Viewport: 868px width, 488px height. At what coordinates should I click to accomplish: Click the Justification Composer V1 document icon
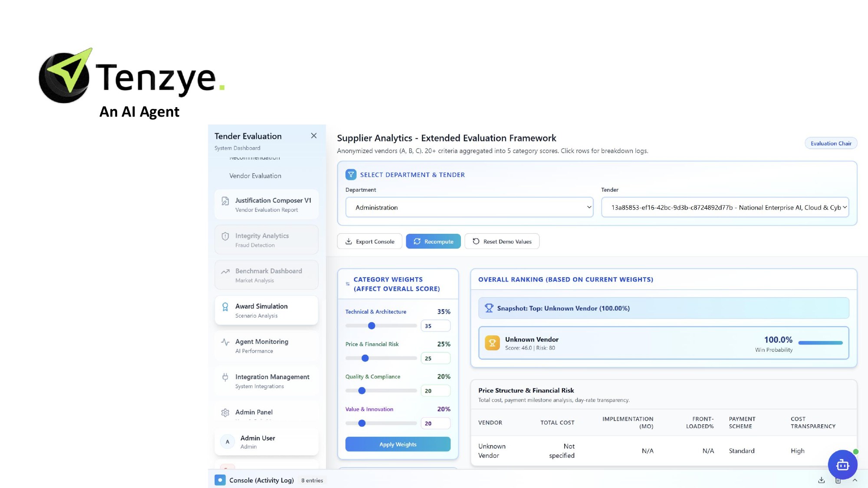(225, 201)
